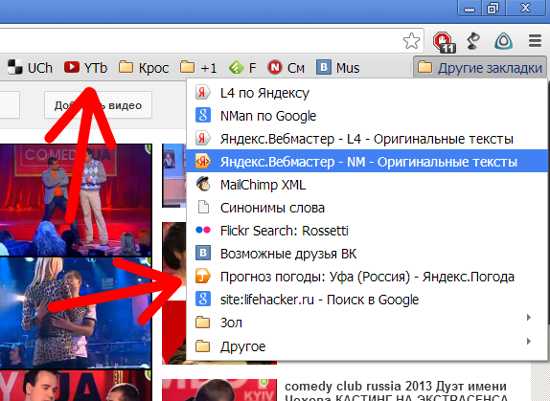Collapse the Другие закладки folder

[x=480, y=68]
